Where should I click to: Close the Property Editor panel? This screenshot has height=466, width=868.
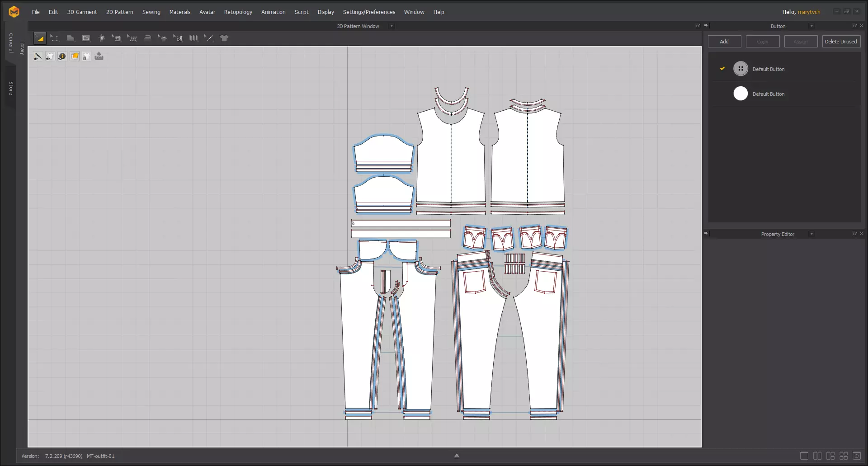click(x=861, y=234)
